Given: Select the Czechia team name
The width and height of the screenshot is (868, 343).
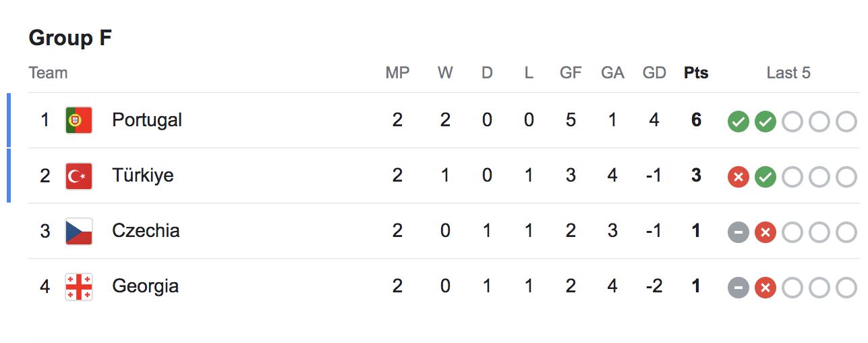Looking at the screenshot, I should pyautogui.click(x=146, y=231).
